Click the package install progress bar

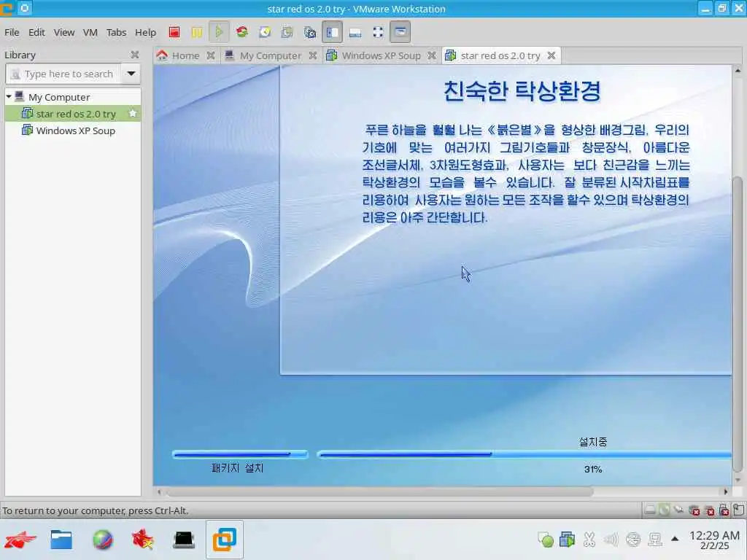coord(240,454)
